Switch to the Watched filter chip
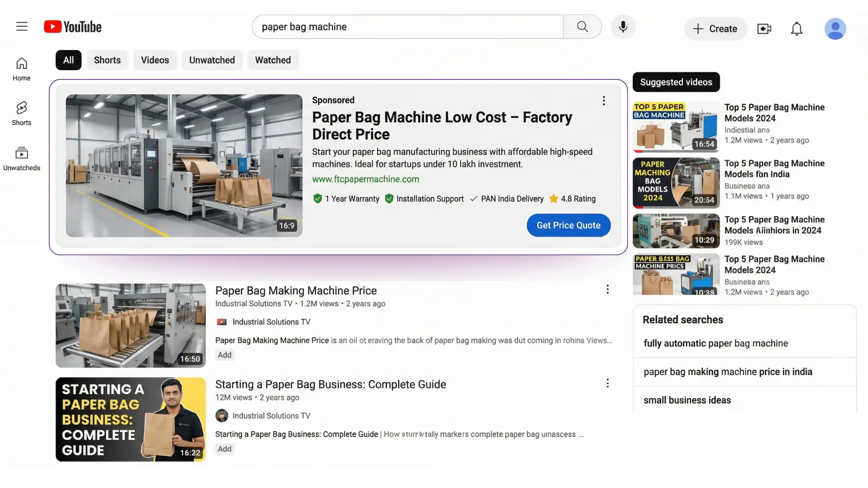The image size is (868, 488). click(273, 60)
